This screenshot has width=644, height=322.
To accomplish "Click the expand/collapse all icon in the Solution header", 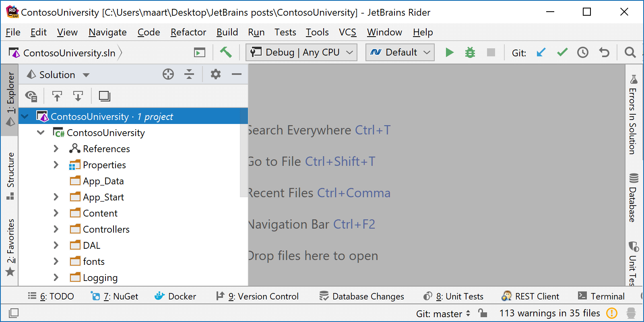I will 189,74.
